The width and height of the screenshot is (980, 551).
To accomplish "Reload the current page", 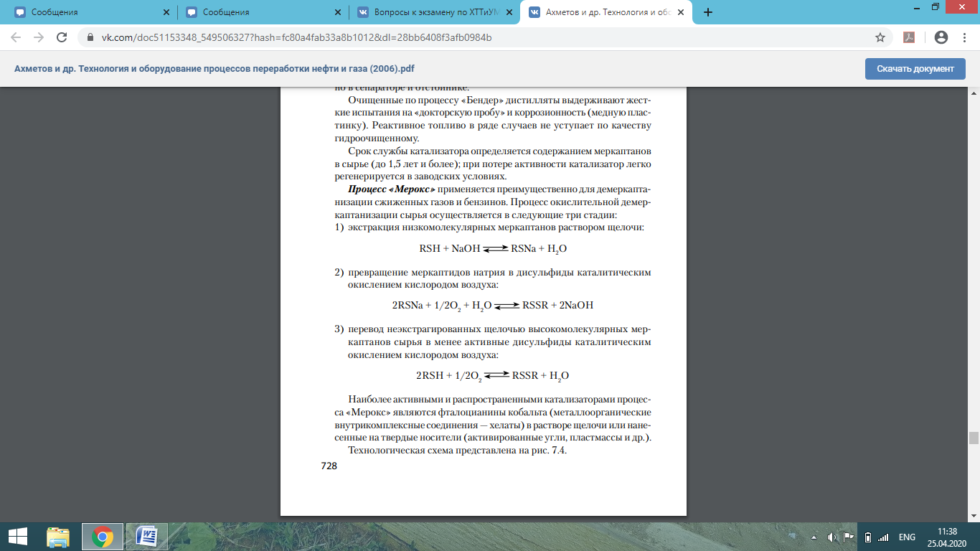I will (62, 37).
